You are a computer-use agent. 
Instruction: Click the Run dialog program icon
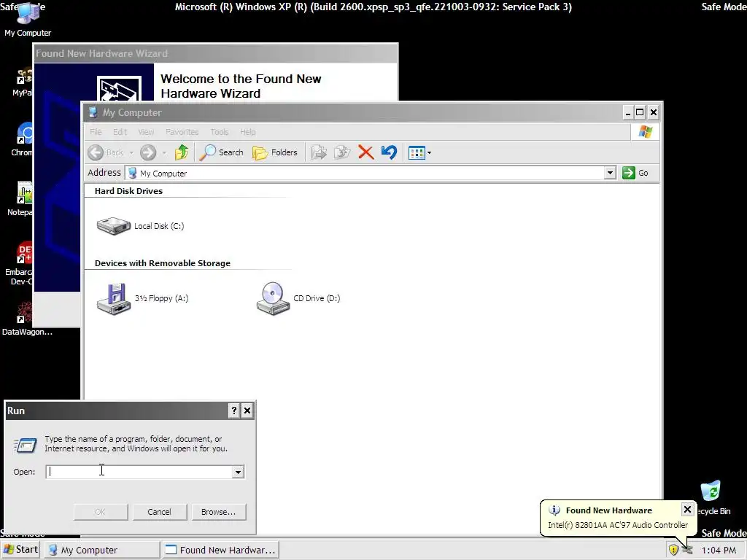coord(26,446)
